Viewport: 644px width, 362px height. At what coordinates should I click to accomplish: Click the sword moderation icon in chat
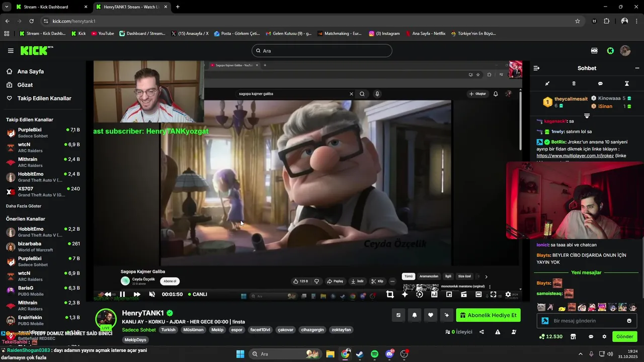tap(547, 83)
